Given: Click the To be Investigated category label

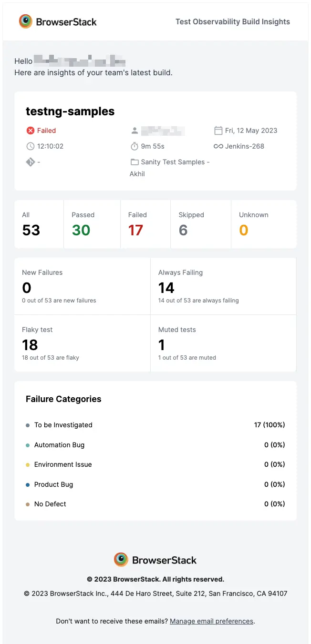Looking at the screenshot, I should coord(63,425).
